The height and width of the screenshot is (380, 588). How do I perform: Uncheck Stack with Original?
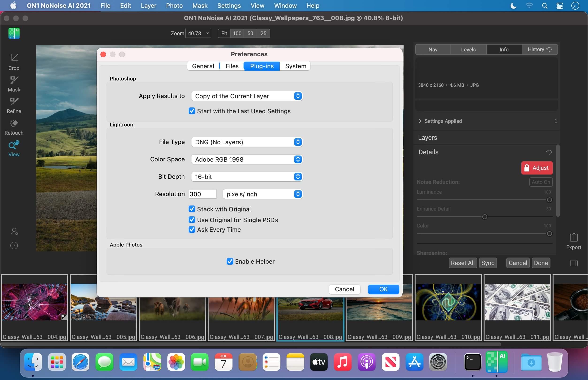[x=192, y=209]
